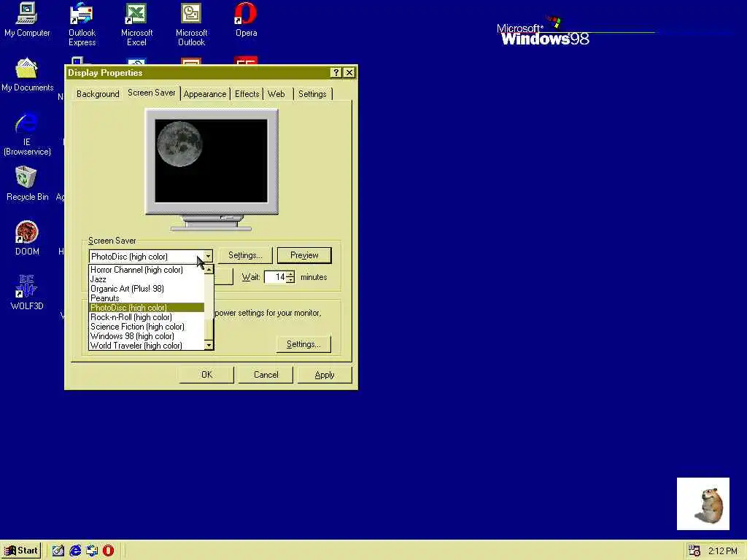
Task: Open the Microsoft Outlook desktop shortcut
Action: click(x=191, y=24)
